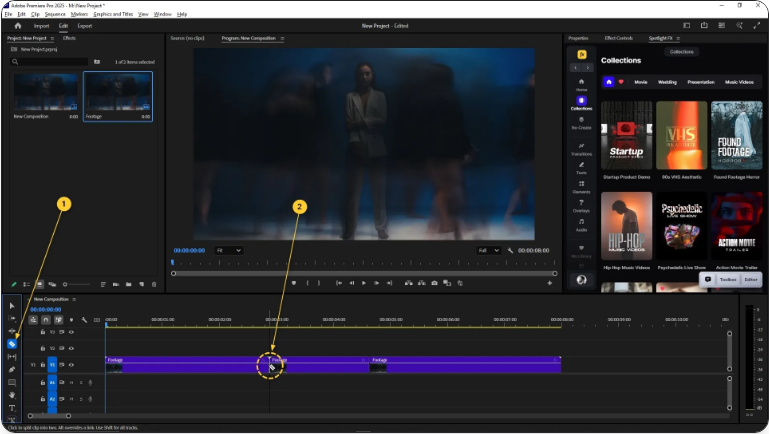The width and height of the screenshot is (769, 434).
Task: Select the Type tool
Action: coord(12,408)
